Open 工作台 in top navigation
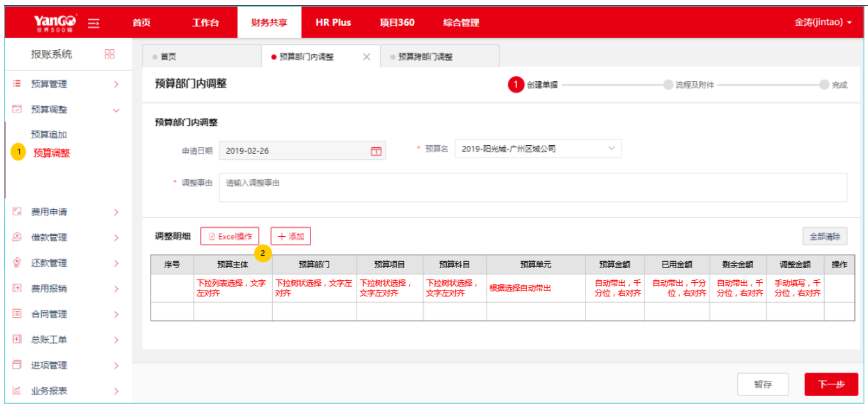This screenshot has height=408, width=868. click(205, 23)
